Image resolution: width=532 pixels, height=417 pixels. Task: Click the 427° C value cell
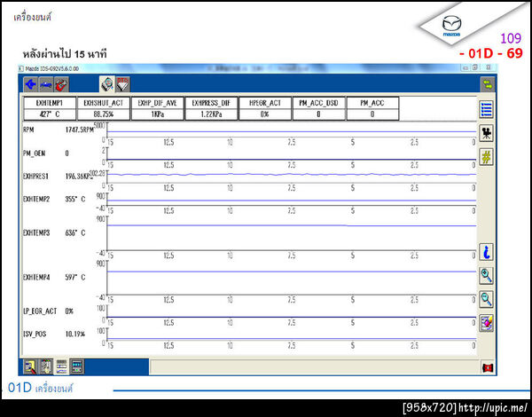[x=50, y=114]
